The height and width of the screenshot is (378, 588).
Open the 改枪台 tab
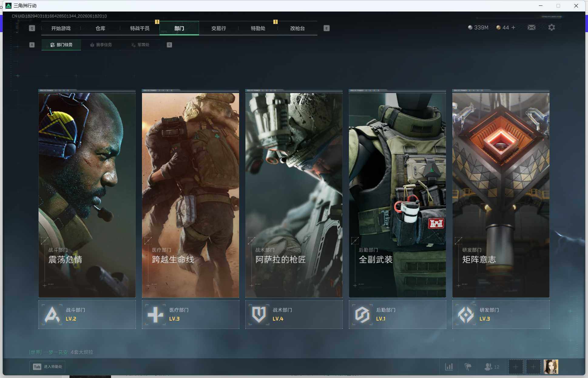coord(298,28)
